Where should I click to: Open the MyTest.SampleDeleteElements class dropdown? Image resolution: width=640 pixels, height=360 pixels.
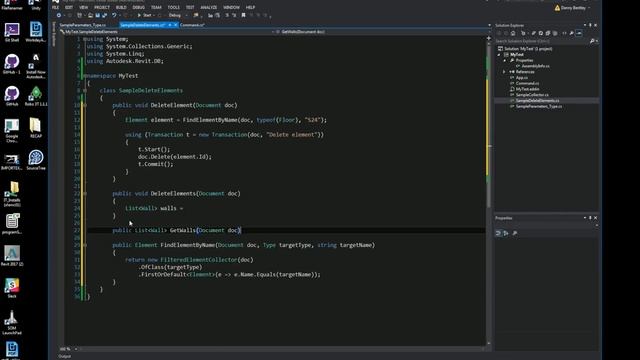pyautogui.click(x=167, y=32)
